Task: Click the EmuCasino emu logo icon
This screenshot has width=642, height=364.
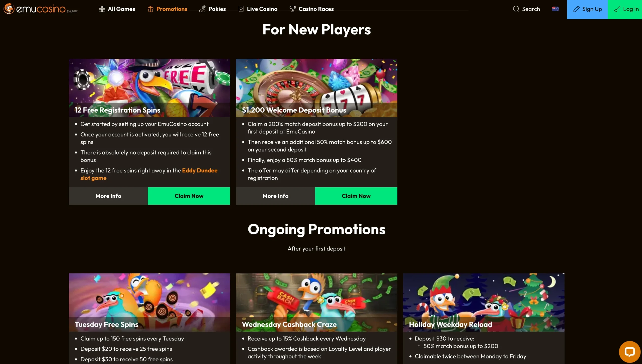Action: pos(9,9)
